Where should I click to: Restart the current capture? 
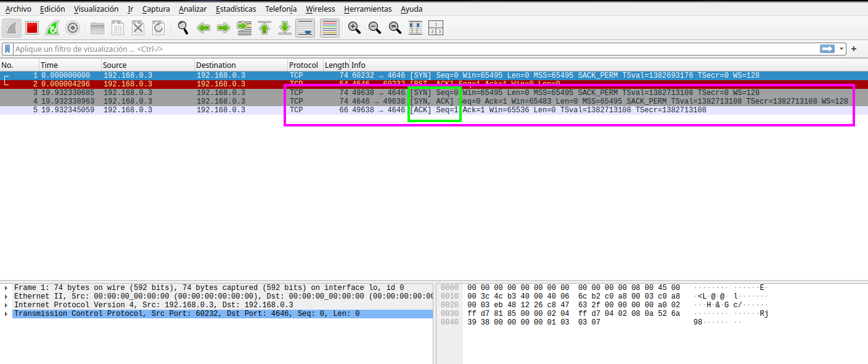point(52,28)
